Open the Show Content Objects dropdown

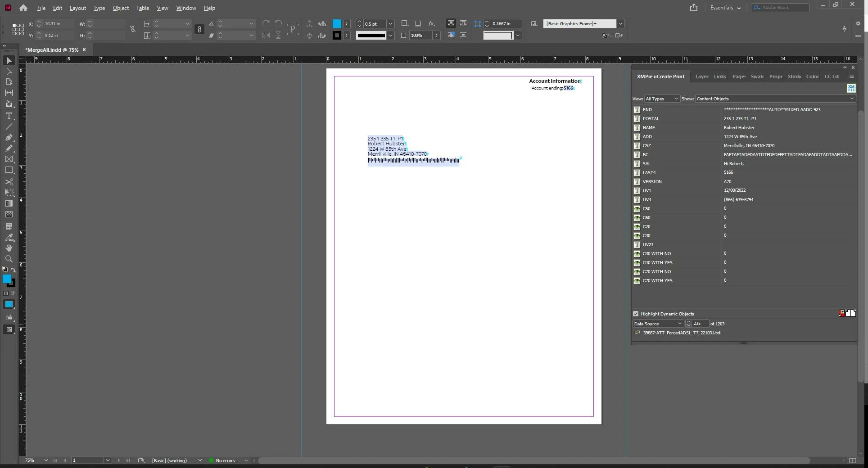click(x=775, y=99)
